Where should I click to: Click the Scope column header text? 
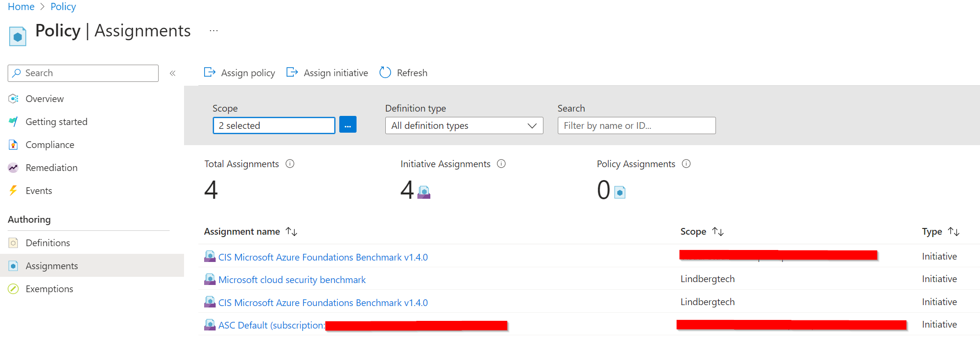(x=693, y=232)
